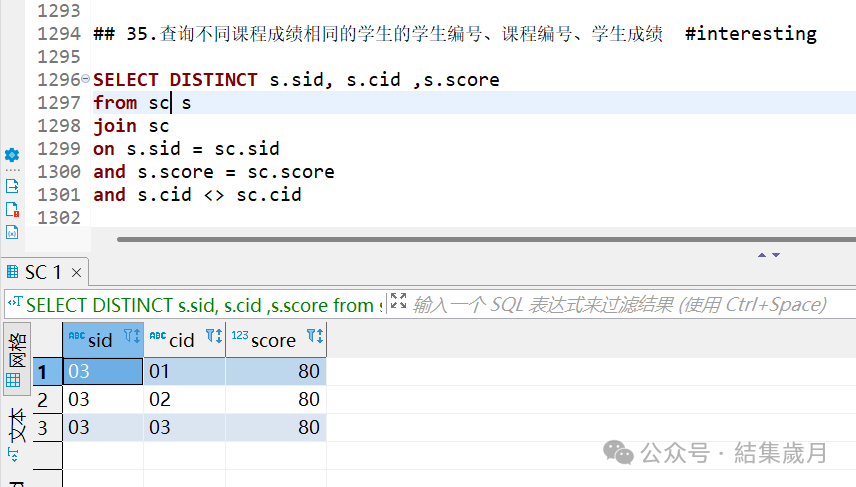The image size is (856, 487).
Task: Switch to grid view side tab
Action: (x=16, y=359)
